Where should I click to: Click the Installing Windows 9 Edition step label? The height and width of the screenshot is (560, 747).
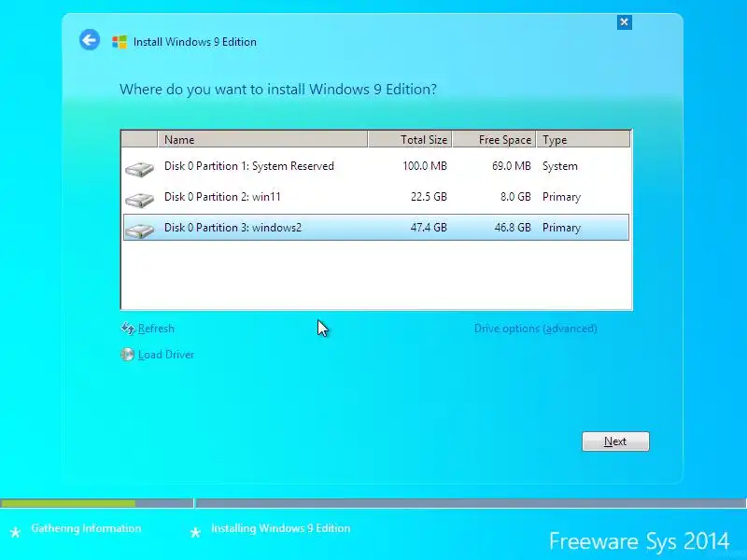[281, 528]
